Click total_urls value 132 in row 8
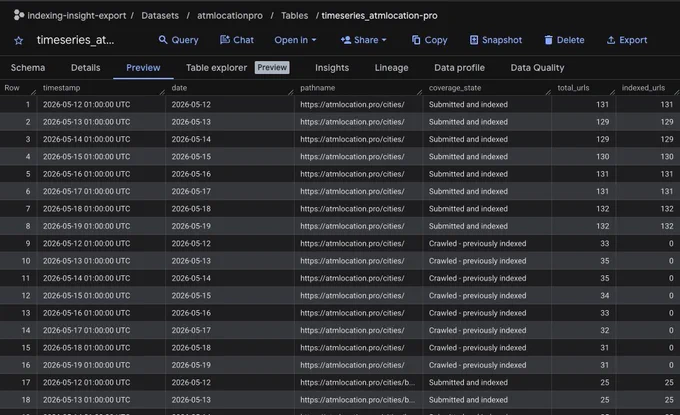The height and width of the screenshot is (415, 680). pos(602,226)
